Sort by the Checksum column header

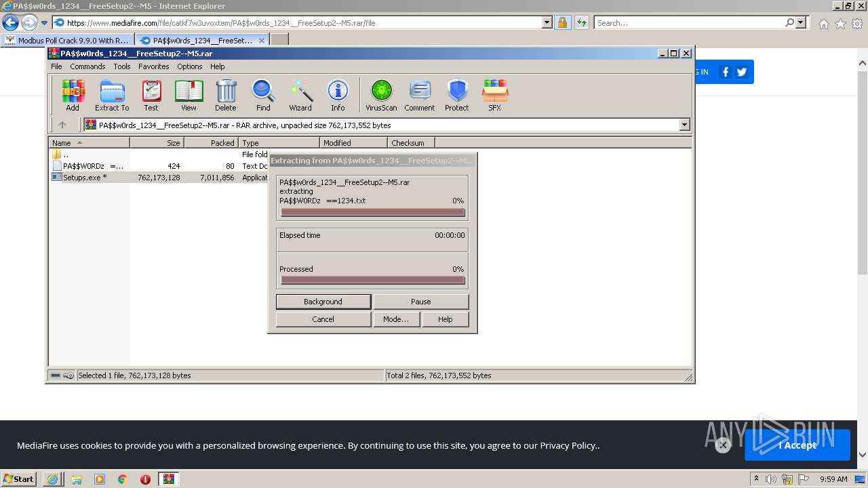coord(411,143)
